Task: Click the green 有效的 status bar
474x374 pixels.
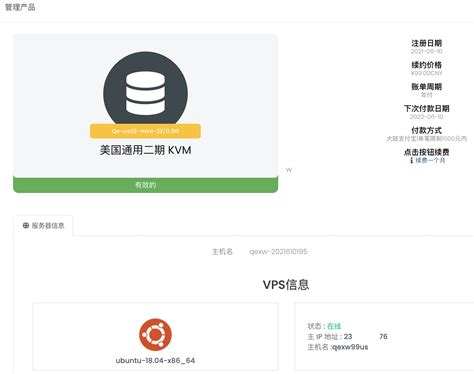Action: (x=145, y=185)
